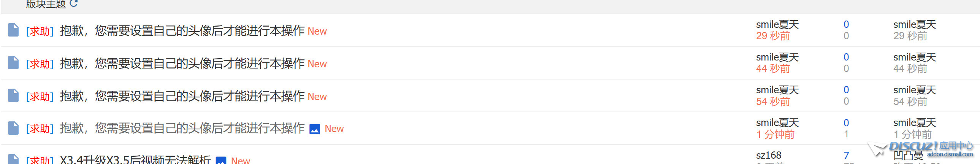The height and width of the screenshot is (164, 980).
Task: Click image attachment icon on X3.4升级X3.5 thread
Action: point(221,161)
